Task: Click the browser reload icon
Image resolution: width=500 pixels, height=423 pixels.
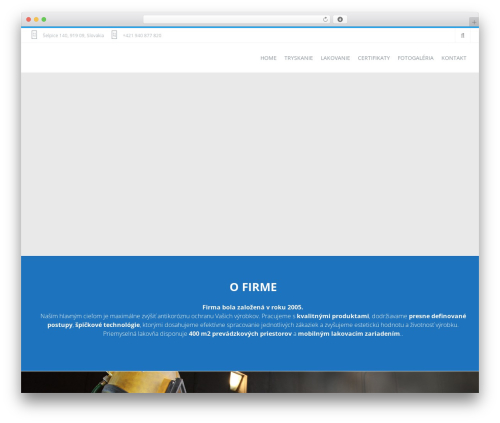Action: [325, 20]
